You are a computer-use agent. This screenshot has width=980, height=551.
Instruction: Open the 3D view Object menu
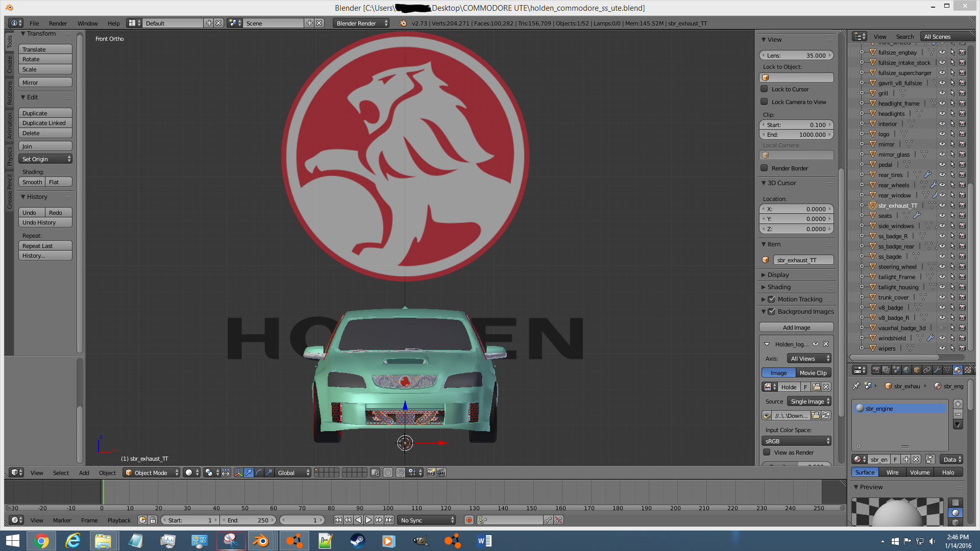(x=107, y=473)
